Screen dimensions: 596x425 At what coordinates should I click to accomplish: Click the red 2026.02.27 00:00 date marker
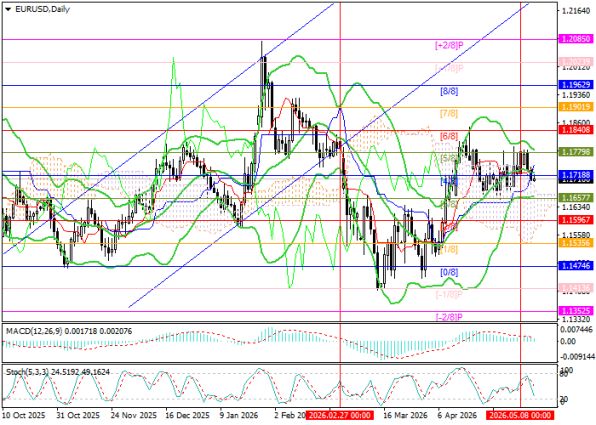339,415
